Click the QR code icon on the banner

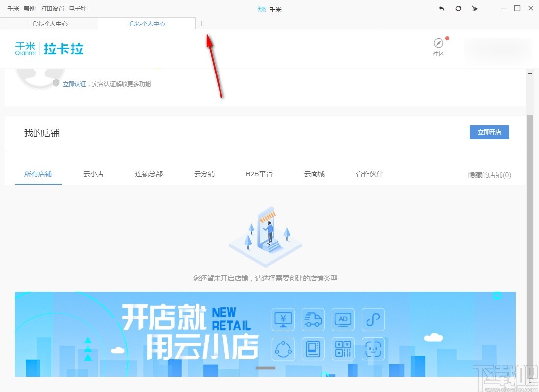click(343, 349)
